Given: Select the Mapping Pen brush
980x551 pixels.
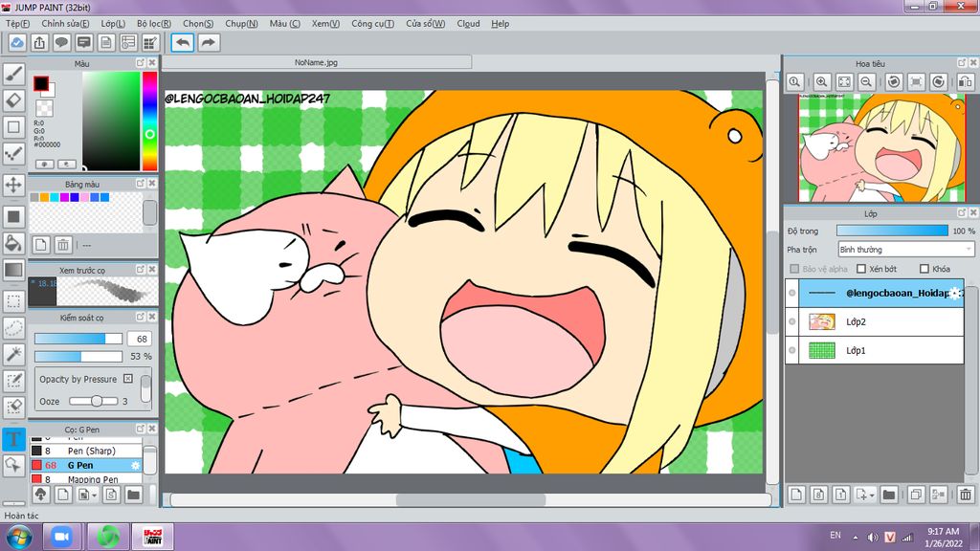Looking at the screenshot, I should pyautogui.click(x=85, y=478).
